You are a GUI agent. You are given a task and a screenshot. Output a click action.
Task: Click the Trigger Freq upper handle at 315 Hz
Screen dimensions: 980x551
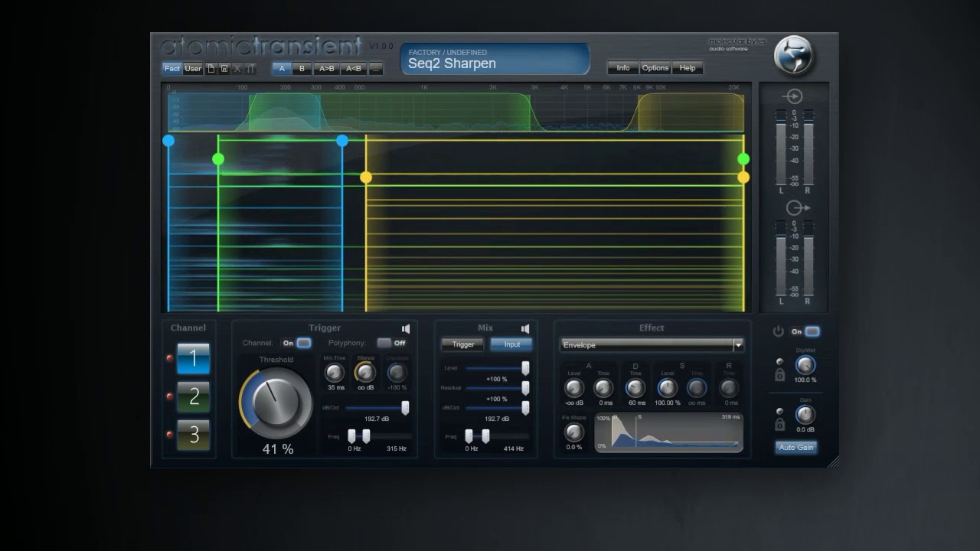pyautogui.click(x=366, y=436)
